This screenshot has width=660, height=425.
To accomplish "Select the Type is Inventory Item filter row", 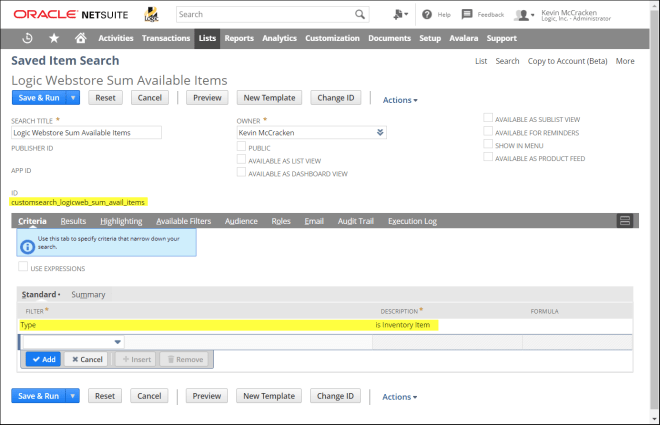I will pyautogui.click(x=325, y=325).
